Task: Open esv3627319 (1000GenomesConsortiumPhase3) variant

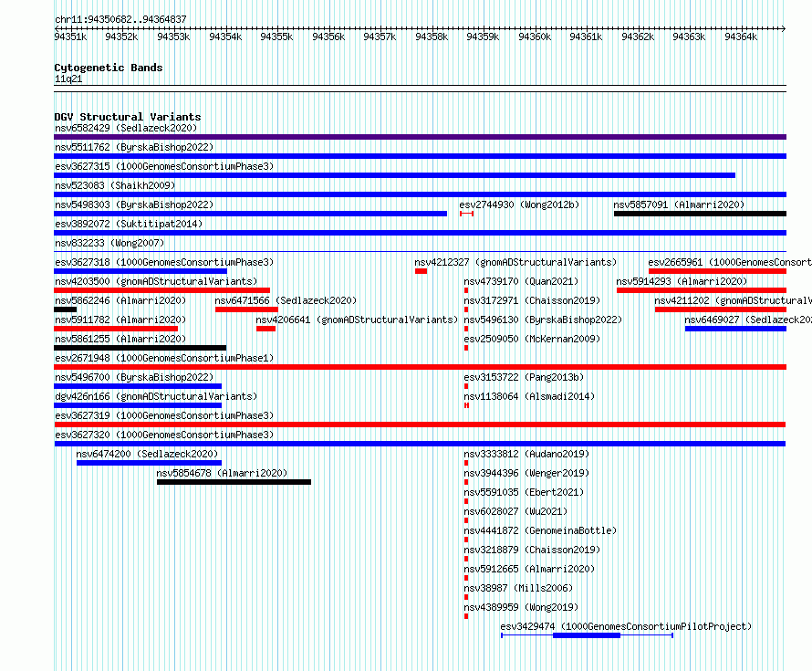Action: point(164,415)
